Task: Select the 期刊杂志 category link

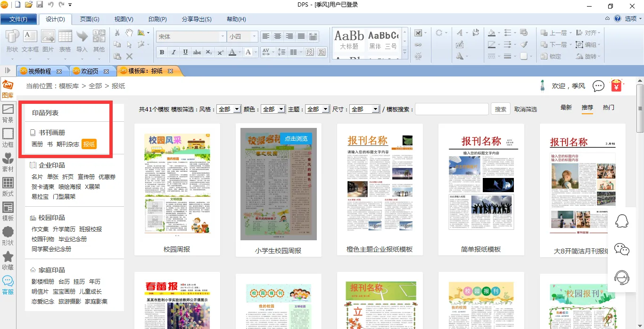Action: (68, 144)
